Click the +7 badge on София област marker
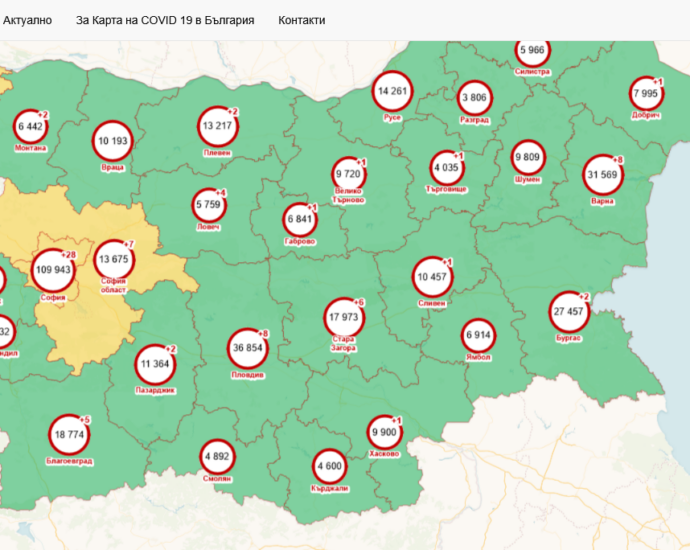The width and height of the screenshot is (690, 550). pyautogui.click(x=128, y=244)
